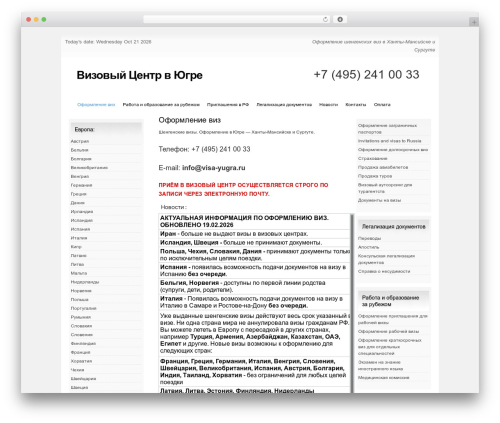The height and width of the screenshot is (423, 500).
Task: Select Латвия in the Европа list
Action: [x=78, y=256]
